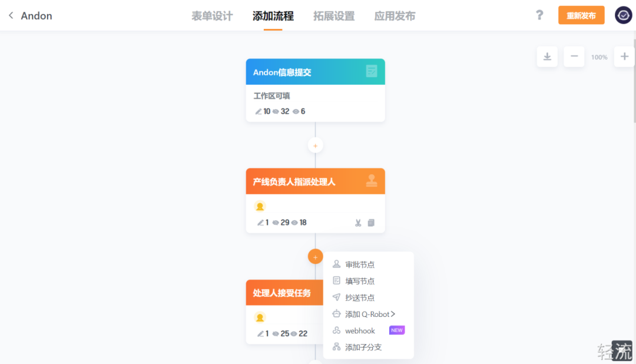Screen dimensions: 636x364
Task: Expand the 添加 Q-Robot submenu
Action: pyautogui.click(x=370, y=314)
